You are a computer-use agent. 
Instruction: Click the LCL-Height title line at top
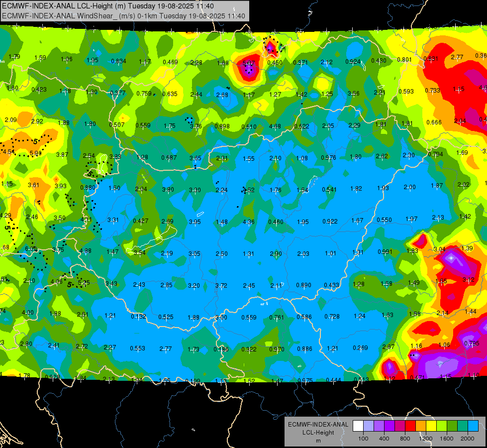click(x=108, y=6)
